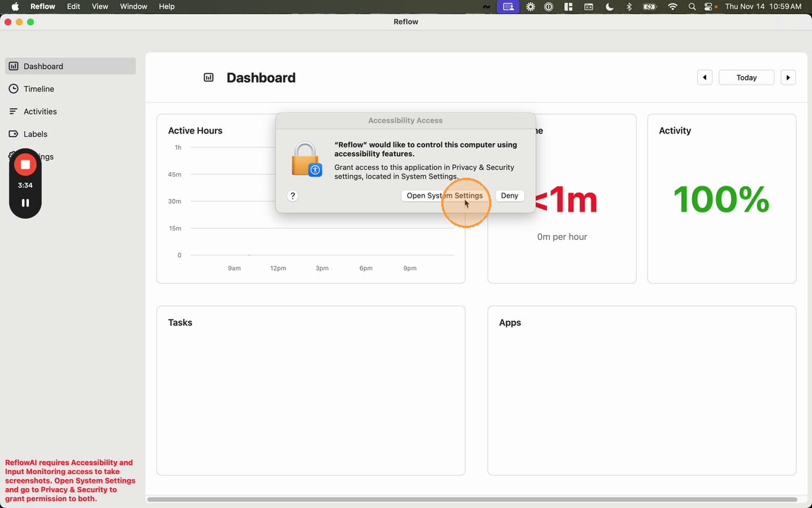Click the 12pm label on chart axis
Viewport: 812px width, 508px height.
[278, 268]
